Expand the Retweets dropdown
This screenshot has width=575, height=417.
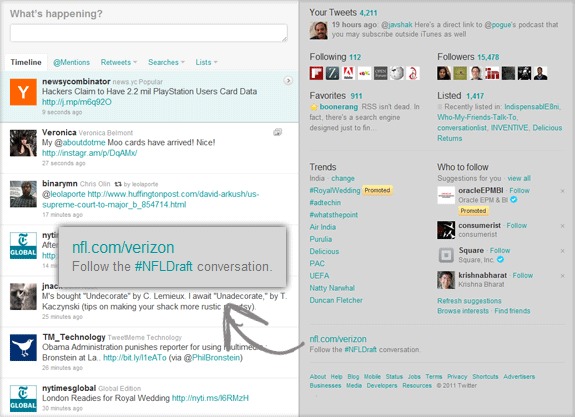point(119,62)
